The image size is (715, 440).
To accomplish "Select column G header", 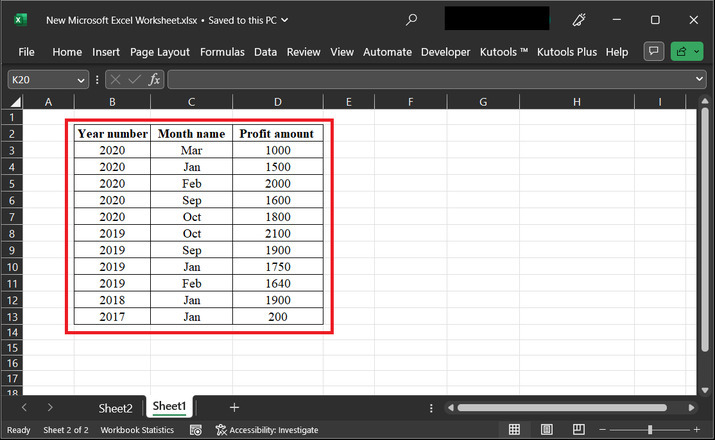I will pyautogui.click(x=483, y=102).
